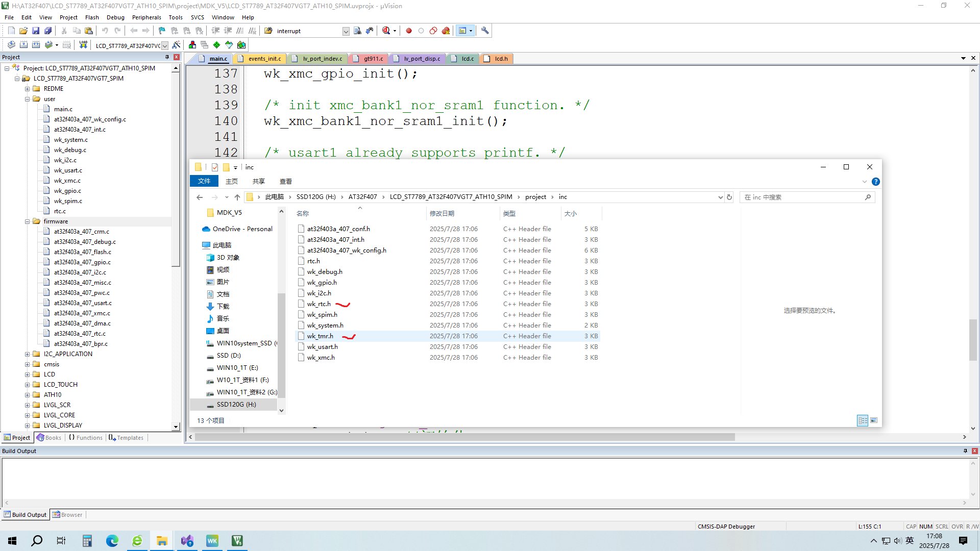Screen dimensions: 980x551
Task: Expand the LCD_TOUCH group
Action: pyautogui.click(x=28, y=385)
